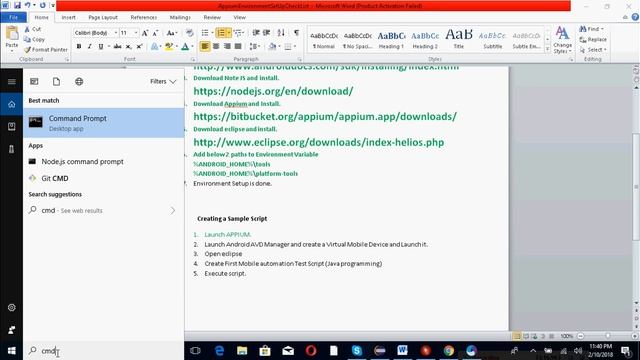The image size is (640, 360).
Task: Open search Settings gear icon
Action: pyautogui.click(x=11, y=307)
